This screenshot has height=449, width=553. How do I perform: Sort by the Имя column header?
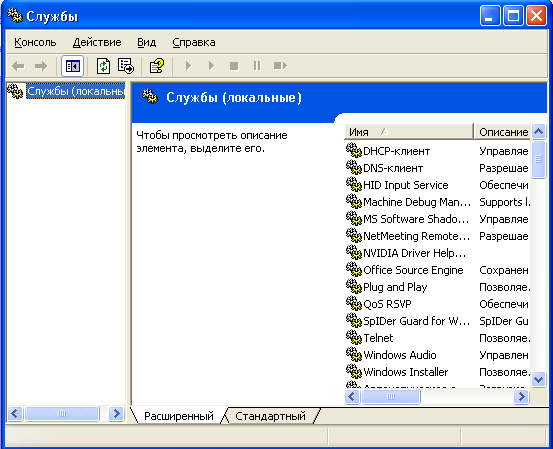(408, 132)
